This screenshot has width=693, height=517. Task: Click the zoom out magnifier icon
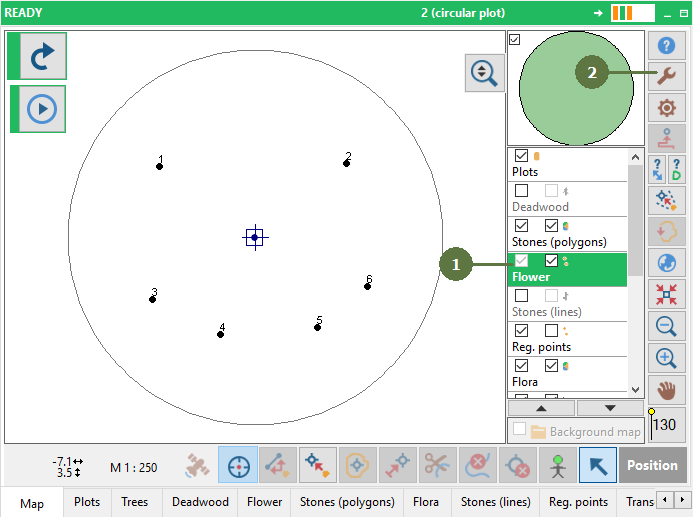point(667,325)
